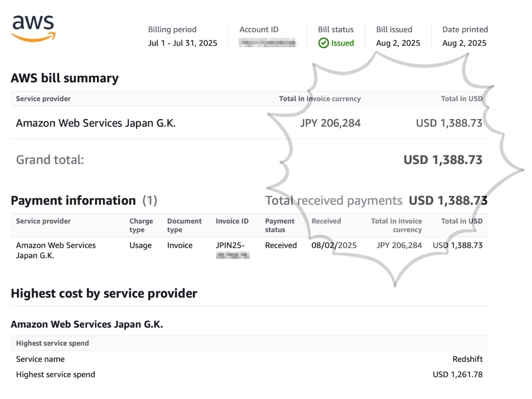The height and width of the screenshot is (399, 532).
Task: Click the 'Issued' bill status text
Action: pos(342,43)
